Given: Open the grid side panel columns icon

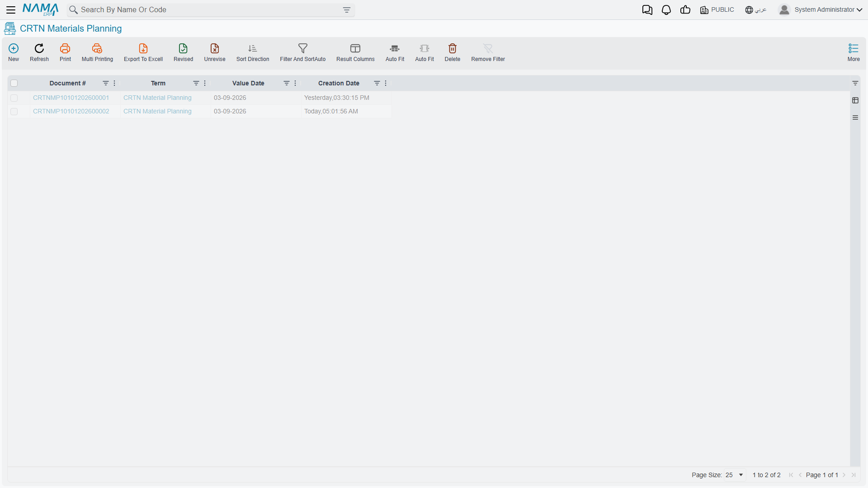Looking at the screenshot, I should [855, 100].
